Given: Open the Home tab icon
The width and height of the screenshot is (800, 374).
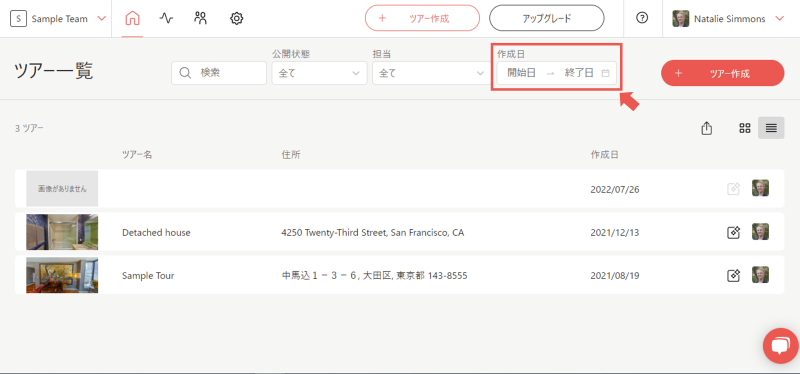Looking at the screenshot, I should (x=132, y=19).
